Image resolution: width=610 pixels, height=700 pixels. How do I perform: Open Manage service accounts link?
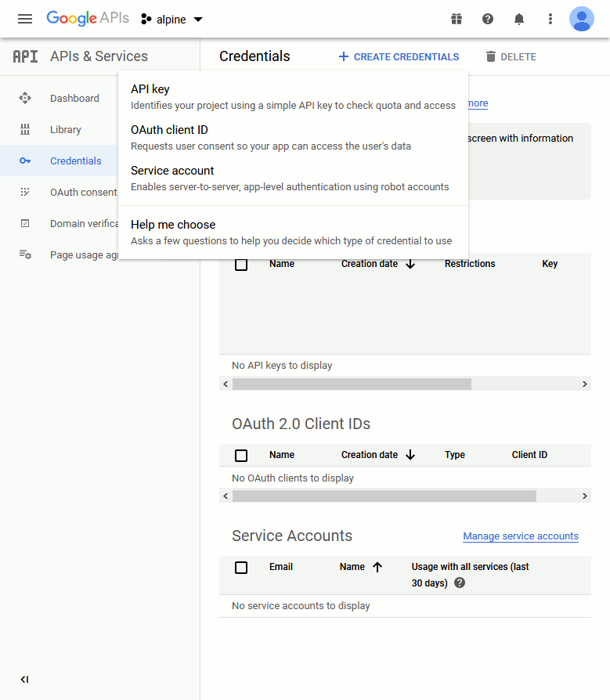coord(521,536)
